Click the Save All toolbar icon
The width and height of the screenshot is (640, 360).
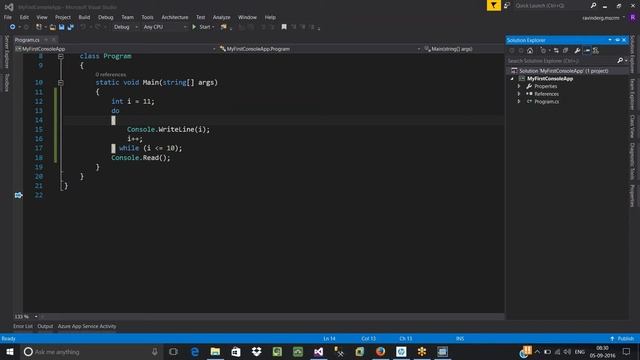tap(70, 27)
